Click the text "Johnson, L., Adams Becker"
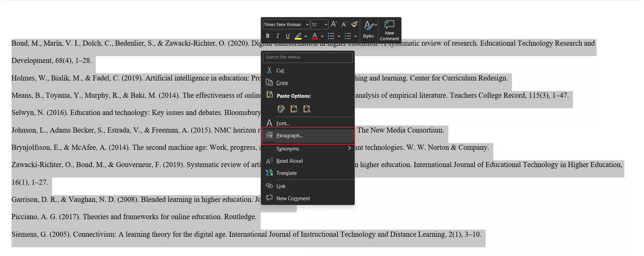Image resolution: width=644 pixels, height=256 pixels. tap(53, 130)
